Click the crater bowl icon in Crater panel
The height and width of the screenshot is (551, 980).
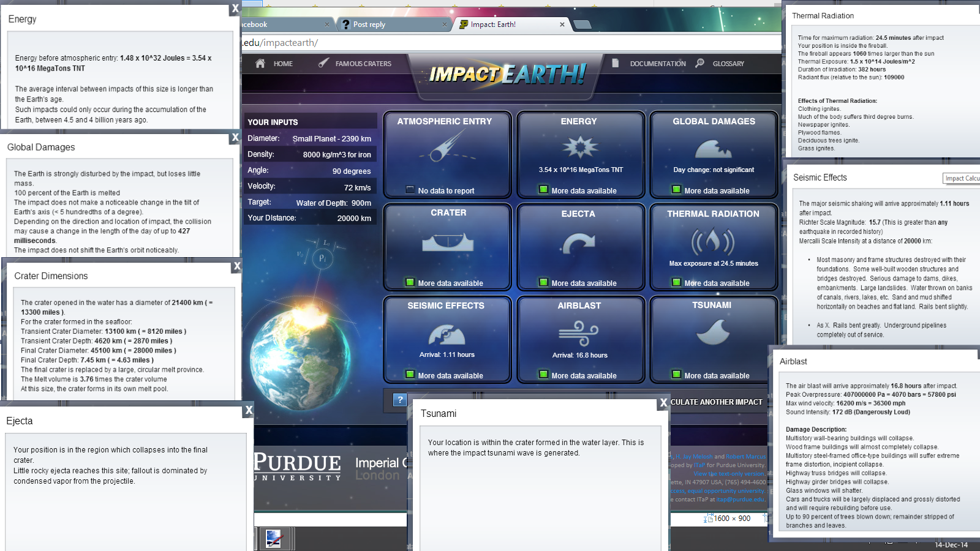(x=448, y=242)
